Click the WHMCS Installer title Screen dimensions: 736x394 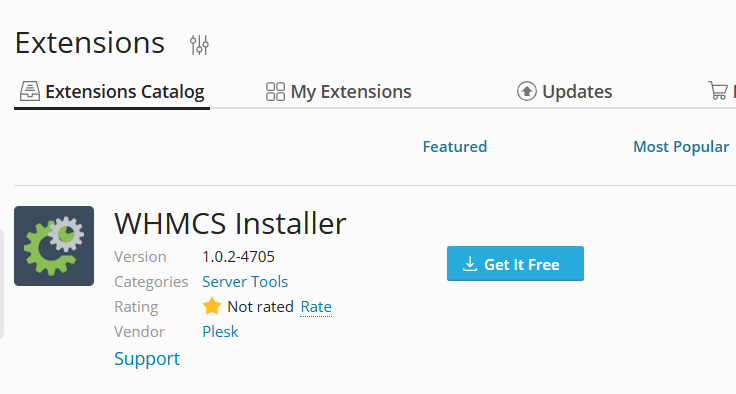coord(230,223)
